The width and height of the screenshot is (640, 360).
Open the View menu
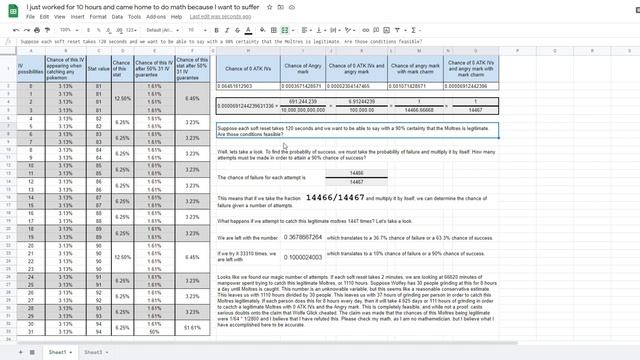(60, 17)
